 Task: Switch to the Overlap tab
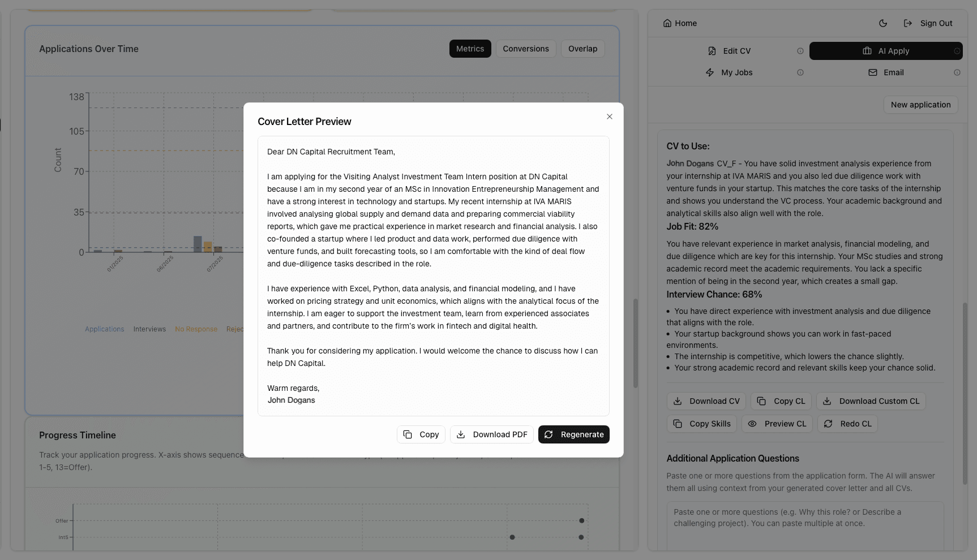click(x=582, y=49)
